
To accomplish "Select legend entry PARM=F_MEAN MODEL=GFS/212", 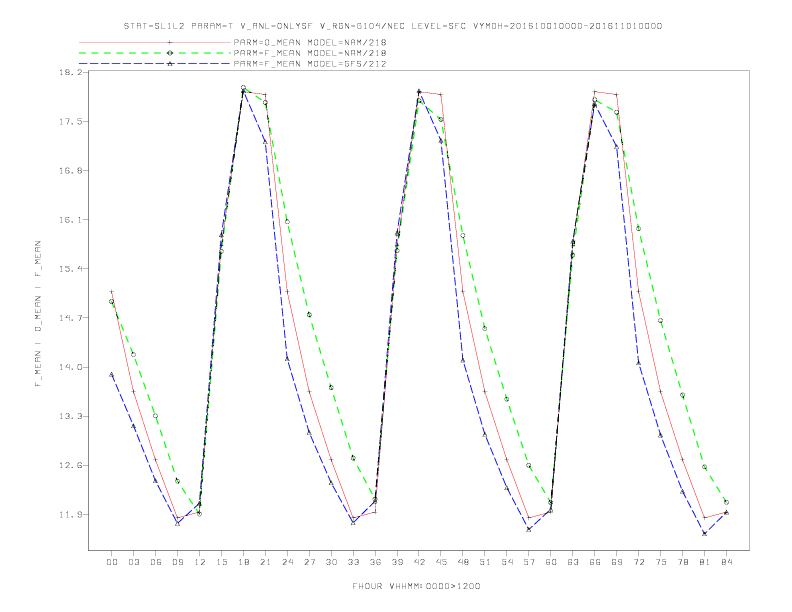I will click(x=310, y=64).
